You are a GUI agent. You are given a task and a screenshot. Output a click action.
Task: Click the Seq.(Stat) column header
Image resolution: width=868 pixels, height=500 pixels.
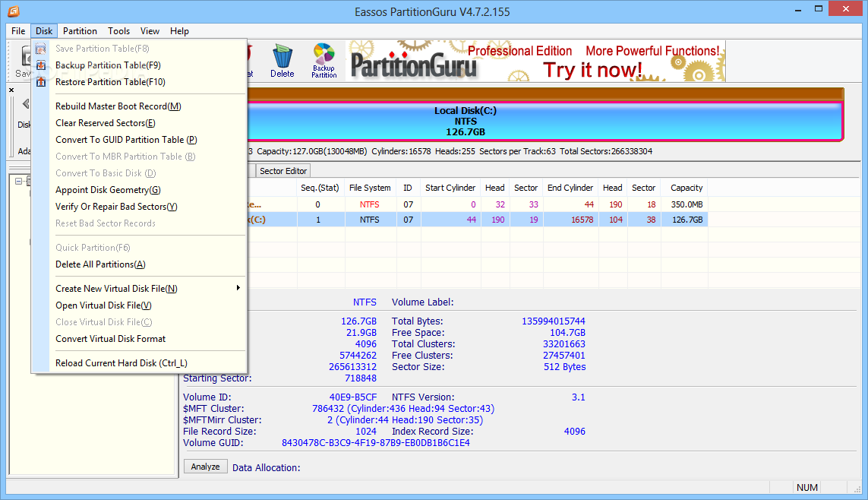coord(320,188)
